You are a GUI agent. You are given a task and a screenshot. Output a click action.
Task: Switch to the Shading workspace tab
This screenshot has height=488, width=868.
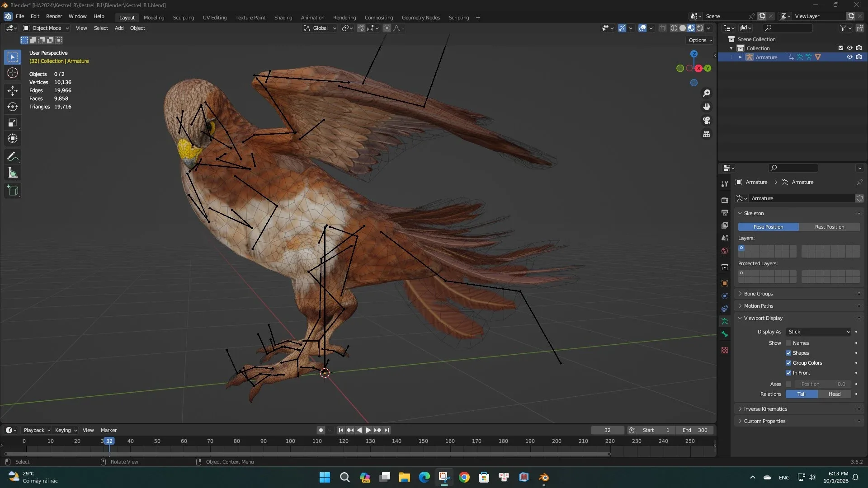(283, 18)
